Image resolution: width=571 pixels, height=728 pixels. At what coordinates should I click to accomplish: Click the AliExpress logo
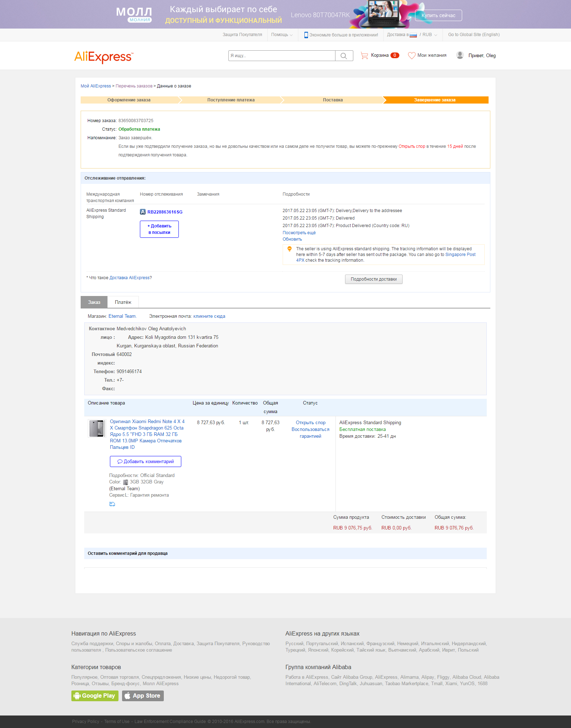103,57
